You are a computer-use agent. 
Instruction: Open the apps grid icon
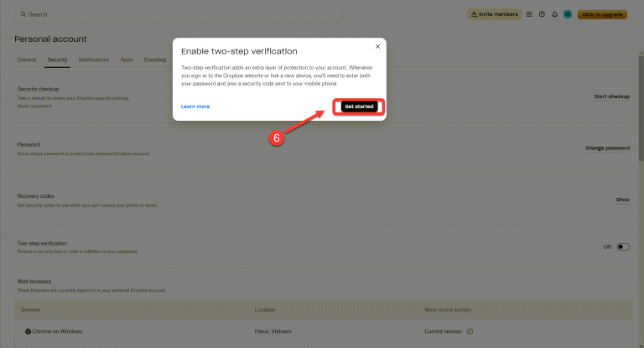(529, 14)
